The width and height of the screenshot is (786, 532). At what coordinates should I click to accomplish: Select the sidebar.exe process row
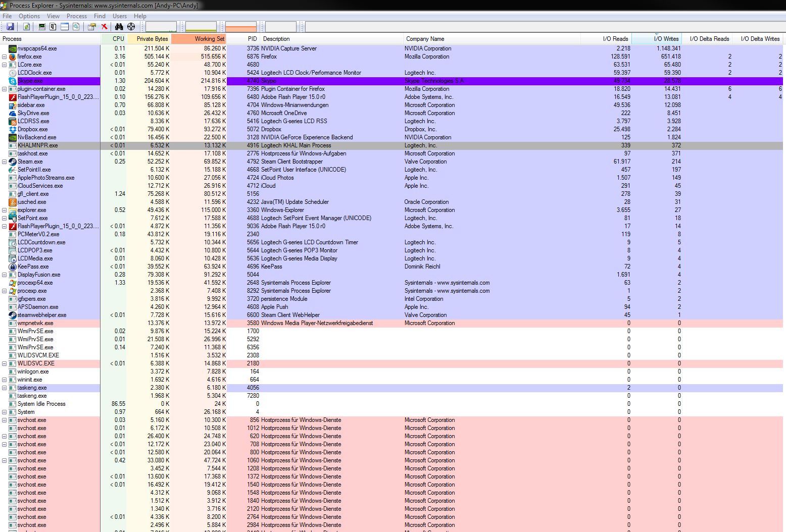tap(391, 105)
